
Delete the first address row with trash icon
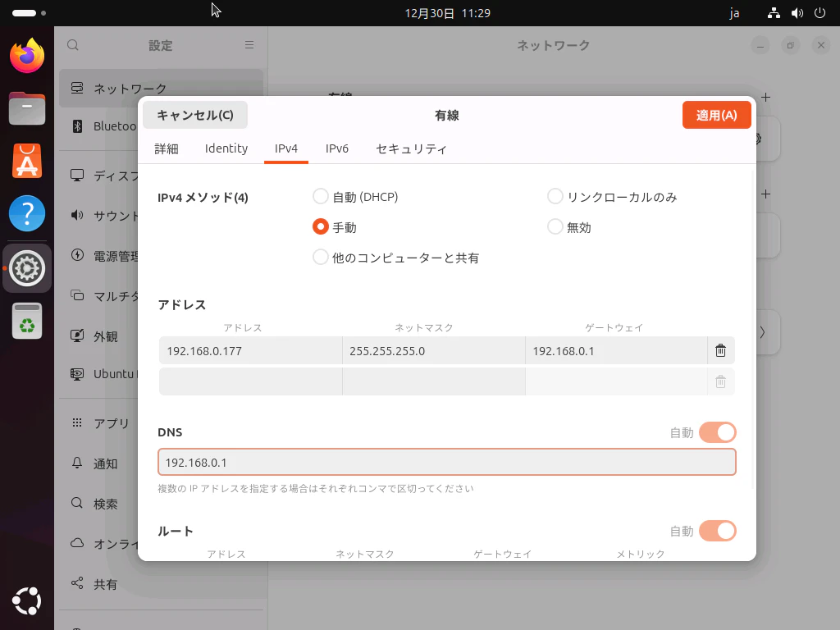[x=720, y=350]
